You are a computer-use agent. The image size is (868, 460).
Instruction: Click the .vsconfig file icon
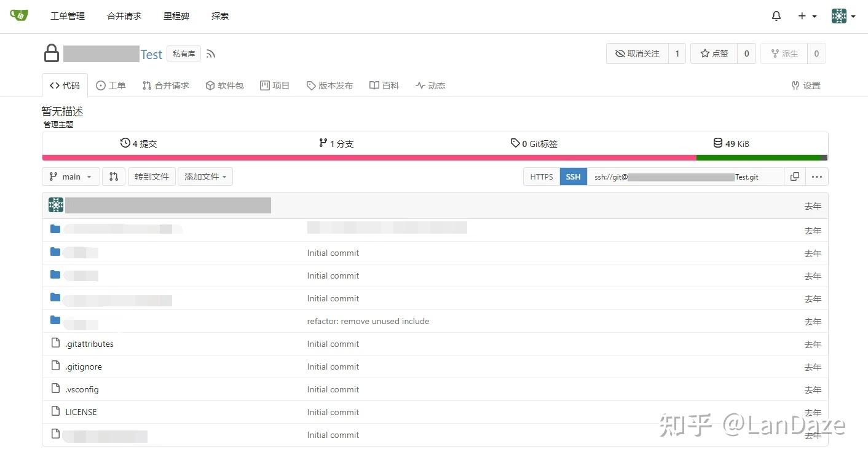55,389
